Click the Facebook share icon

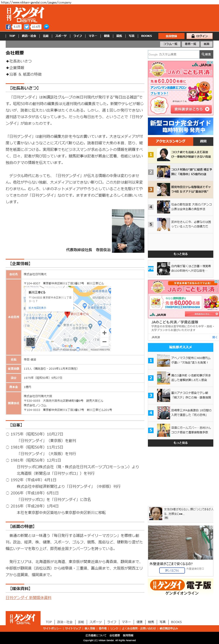coord(8,27)
